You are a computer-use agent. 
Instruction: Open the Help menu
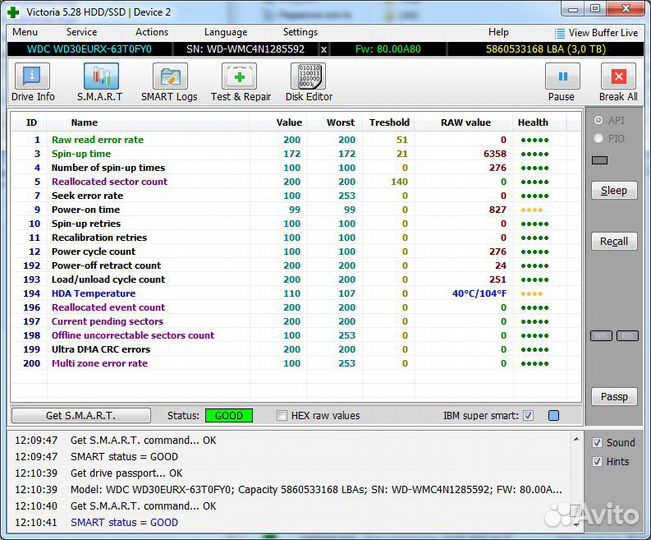click(x=498, y=32)
